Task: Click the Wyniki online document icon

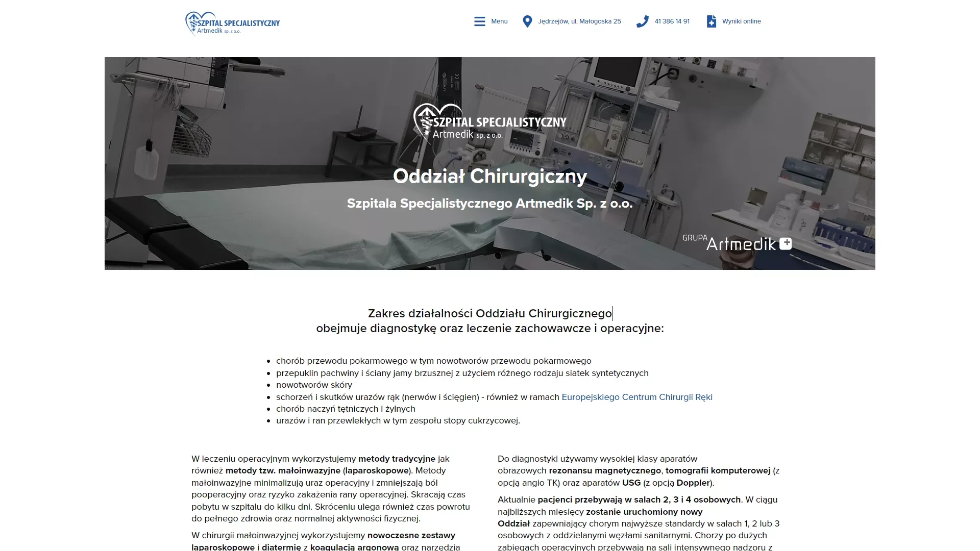Action: (x=711, y=21)
